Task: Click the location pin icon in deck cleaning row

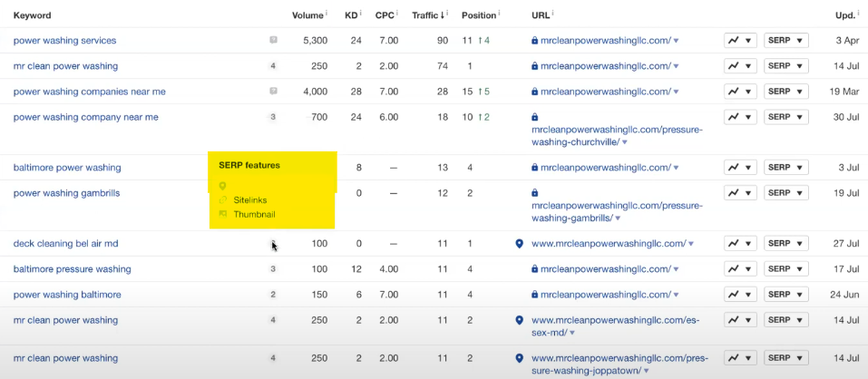Action: tap(519, 243)
